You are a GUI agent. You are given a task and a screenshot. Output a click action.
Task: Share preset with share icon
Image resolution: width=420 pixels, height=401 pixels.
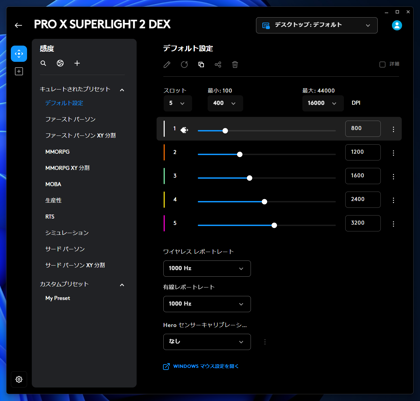point(218,65)
